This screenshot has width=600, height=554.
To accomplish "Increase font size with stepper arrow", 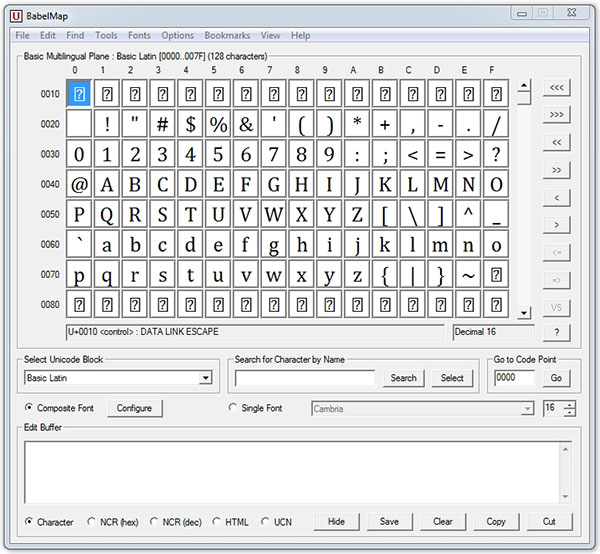I will tap(569, 404).
